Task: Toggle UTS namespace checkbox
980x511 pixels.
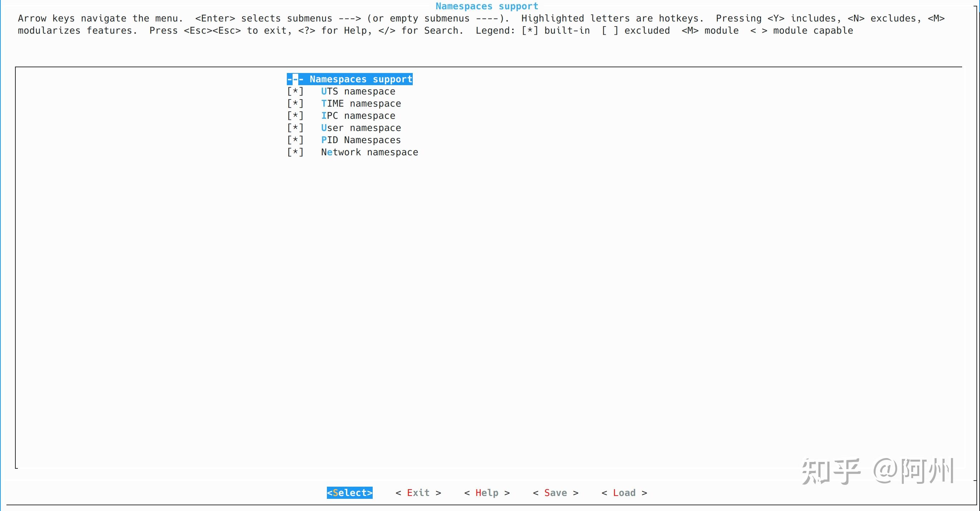Action: pyautogui.click(x=295, y=91)
